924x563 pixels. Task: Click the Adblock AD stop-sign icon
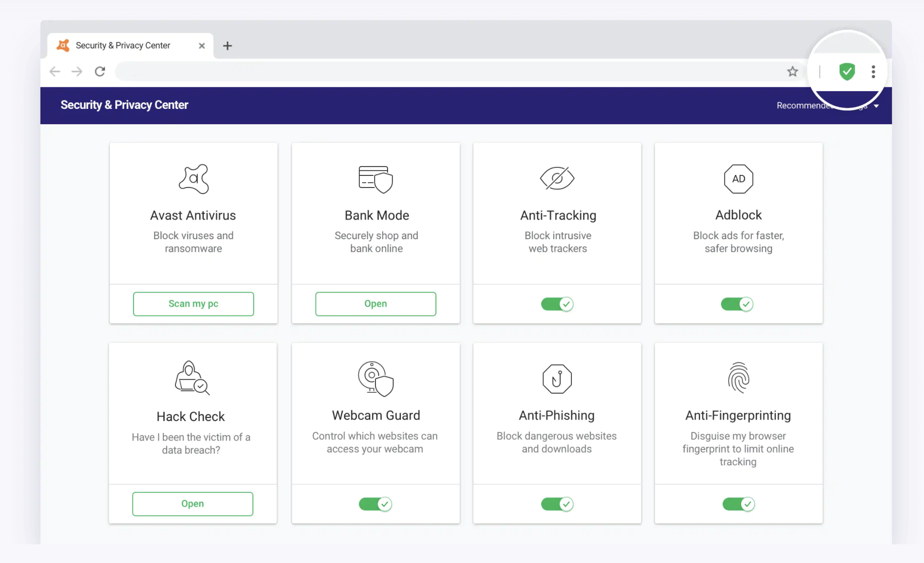click(738, 179)
